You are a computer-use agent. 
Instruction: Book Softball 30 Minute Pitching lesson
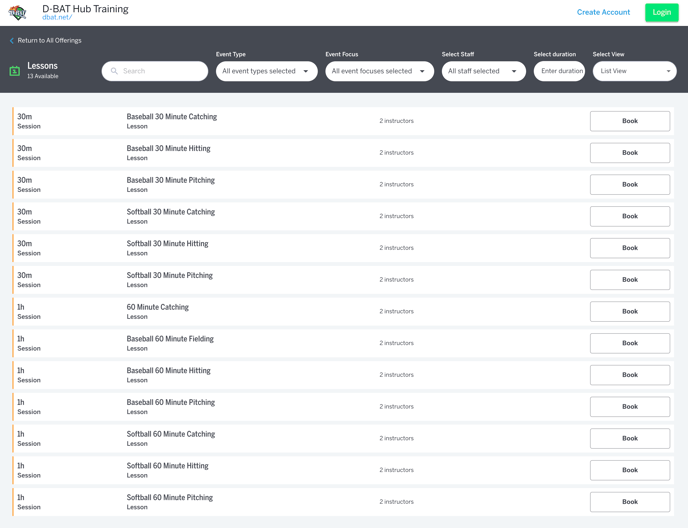point(630,280)
